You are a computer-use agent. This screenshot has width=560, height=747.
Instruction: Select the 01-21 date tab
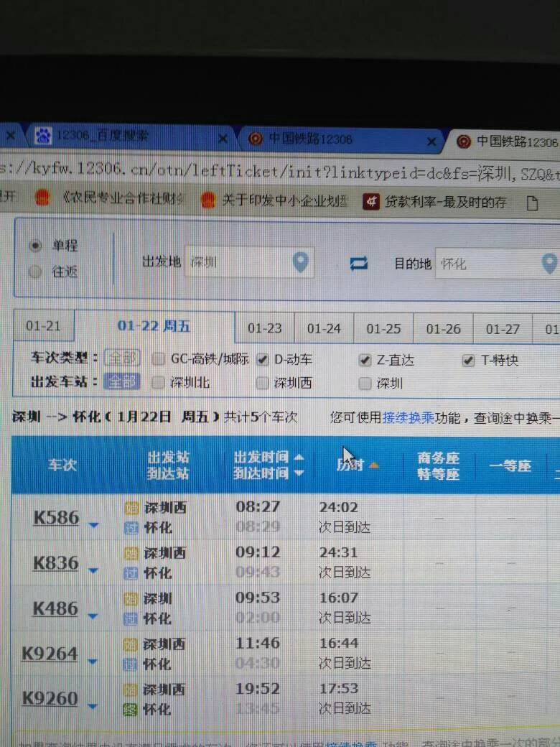click(x=43, y=326)
